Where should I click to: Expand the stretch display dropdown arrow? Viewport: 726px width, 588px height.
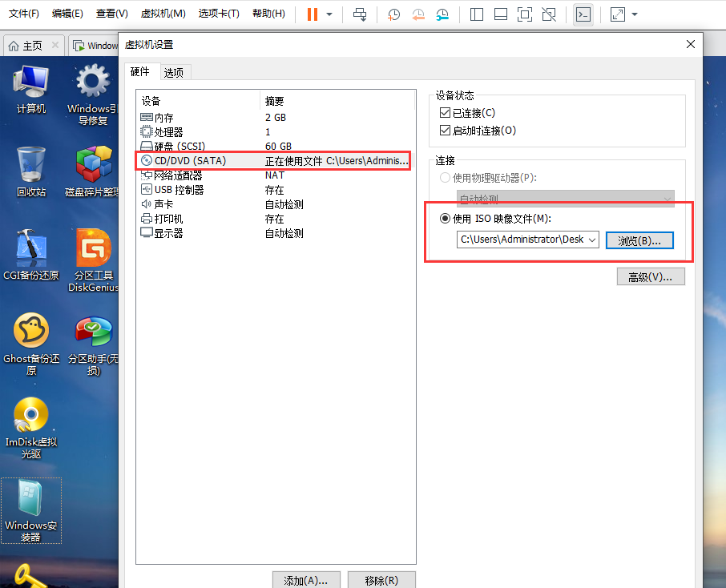tap(635, 14)
